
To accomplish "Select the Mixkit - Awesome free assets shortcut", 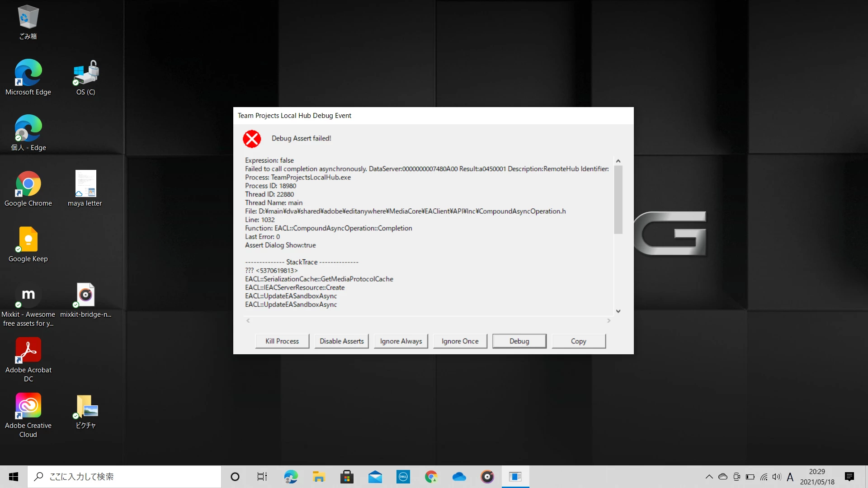I will click(28, 304).
